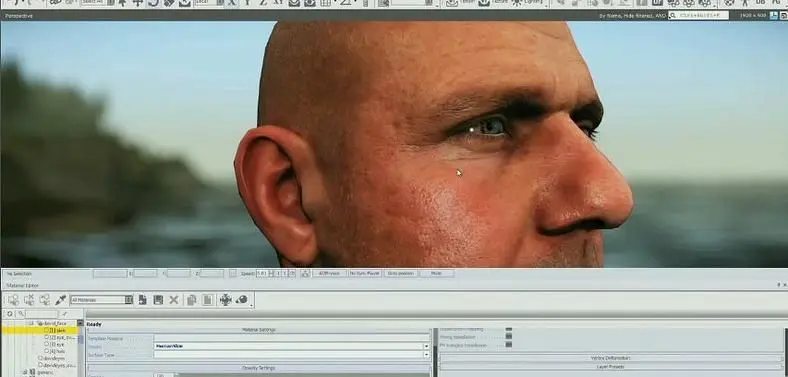The image size is (788, 377).
Task: Click the material search text field
Action: coord(42,314)
